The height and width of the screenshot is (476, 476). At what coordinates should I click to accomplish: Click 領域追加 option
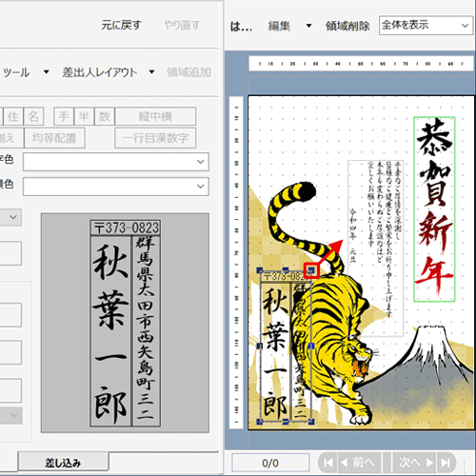[188, 72]
